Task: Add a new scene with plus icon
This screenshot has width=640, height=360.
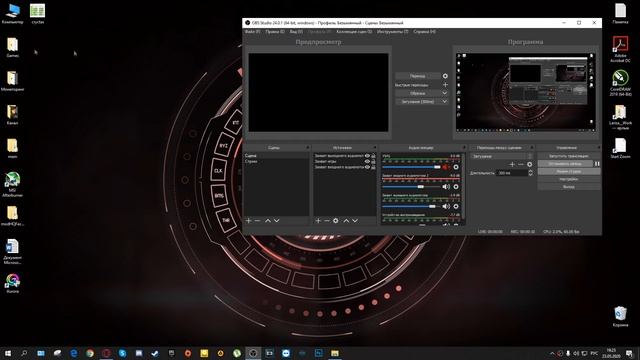Action: click(x=248, y=221)
